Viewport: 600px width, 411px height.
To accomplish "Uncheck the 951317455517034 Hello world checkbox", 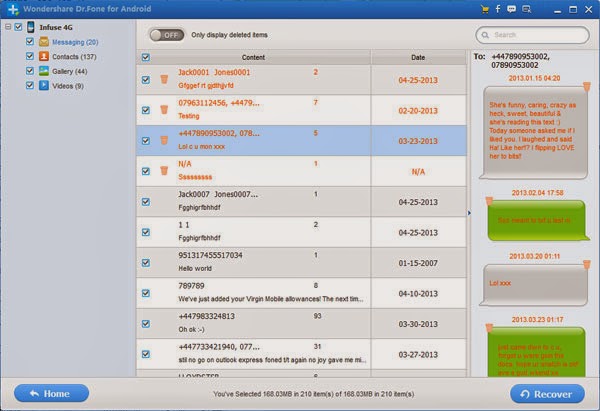I will click(146, 263).
